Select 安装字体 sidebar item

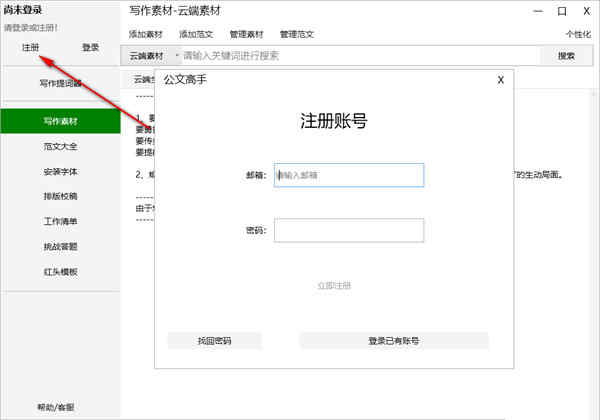[60, 171]
